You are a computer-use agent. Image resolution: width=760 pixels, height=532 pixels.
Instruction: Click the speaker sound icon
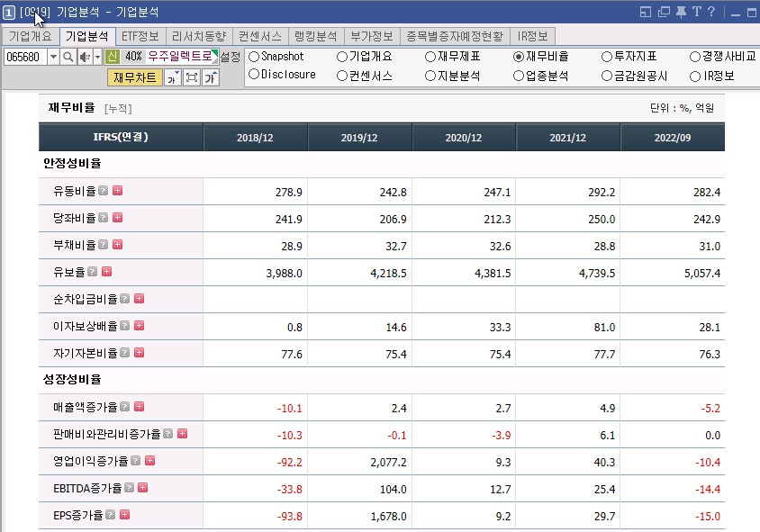pos(85,58)
